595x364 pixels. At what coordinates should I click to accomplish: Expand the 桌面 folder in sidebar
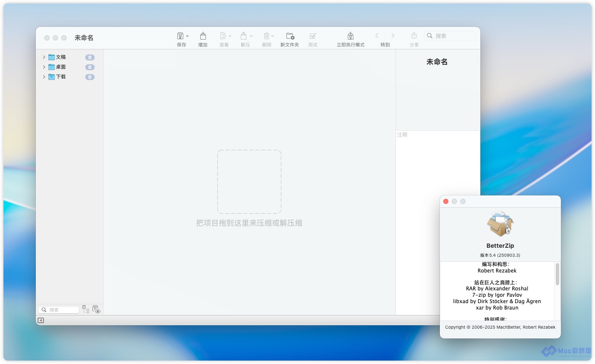[44, 67]
